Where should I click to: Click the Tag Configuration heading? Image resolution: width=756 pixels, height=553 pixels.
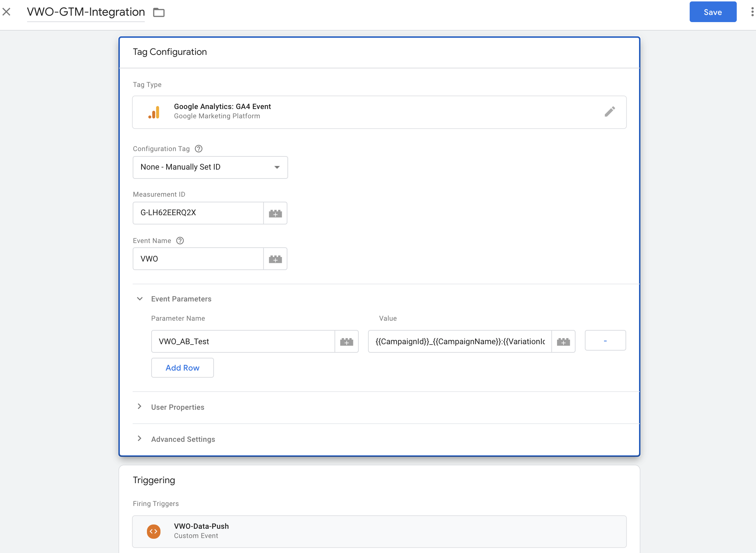pyautogui.click(x=170, y=52)
